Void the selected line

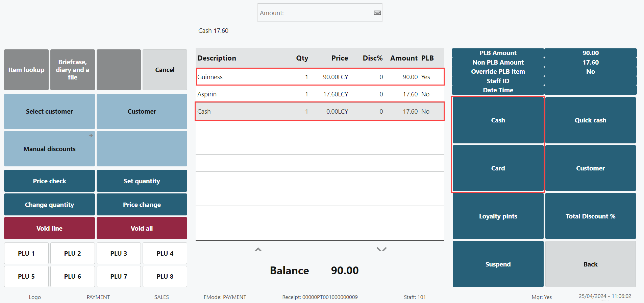point(49,228)
